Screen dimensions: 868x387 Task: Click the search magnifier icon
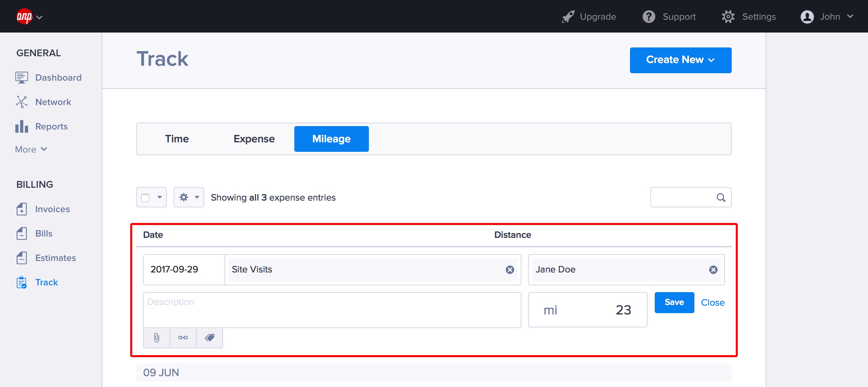[721, 198]
